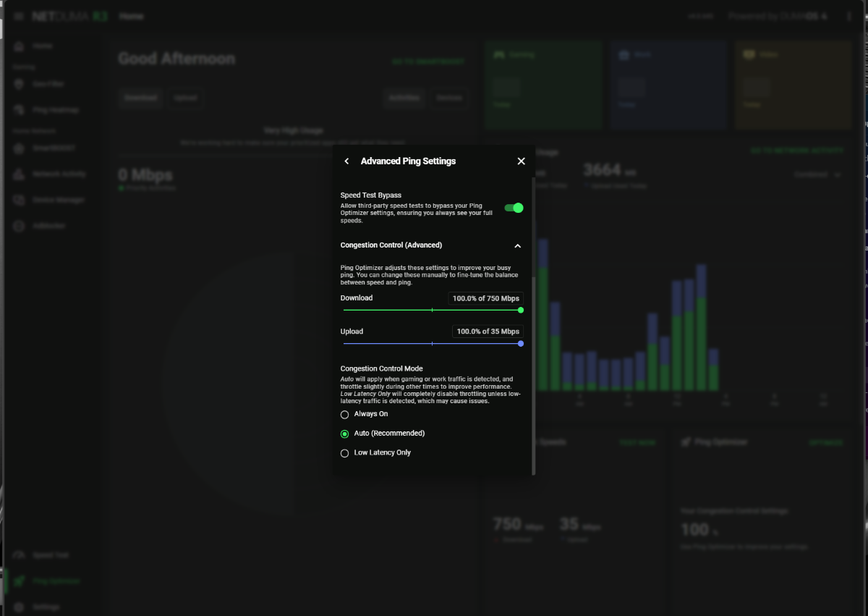
Task: Open the hamburger menu beside the NETDUMA logo
Action: [19, 16]
